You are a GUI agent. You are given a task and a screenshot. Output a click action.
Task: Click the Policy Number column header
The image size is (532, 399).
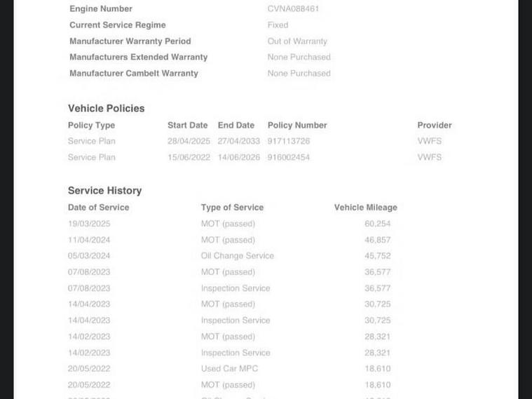[297, 126]
